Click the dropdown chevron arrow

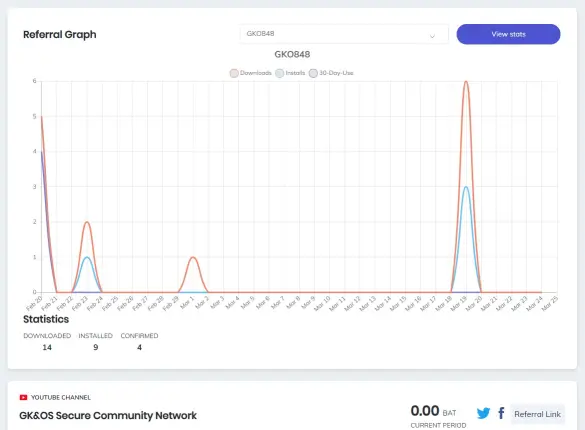(432, 36)
